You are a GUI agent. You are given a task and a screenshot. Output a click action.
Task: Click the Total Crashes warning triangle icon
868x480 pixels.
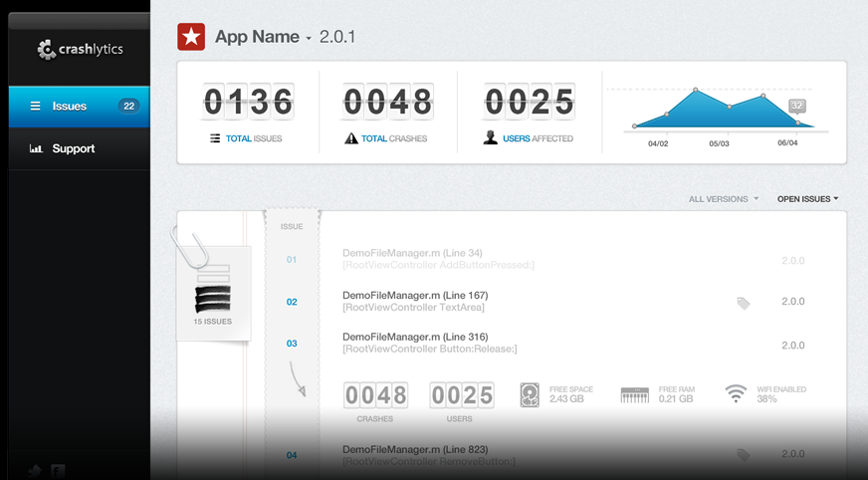[x=351, y=138]
